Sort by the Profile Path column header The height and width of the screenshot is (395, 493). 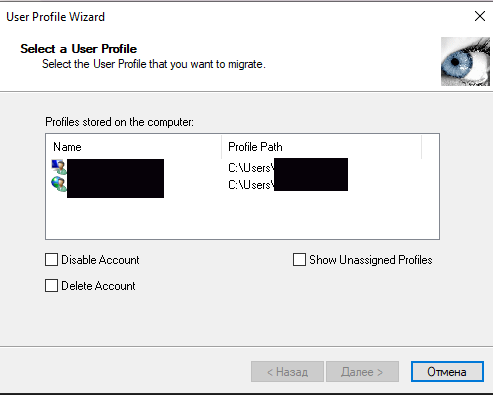tap(321, 147)
